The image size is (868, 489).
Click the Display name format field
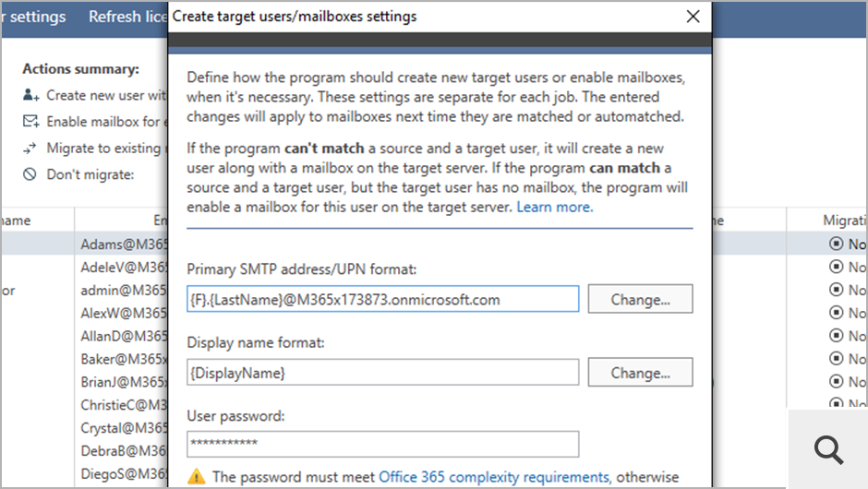pos(382,372)
